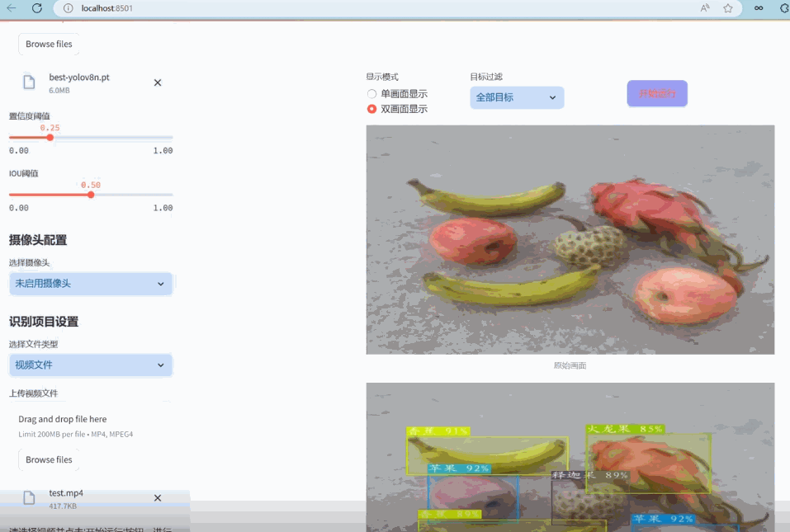Click the 显示模式 label

coord(382,77)
